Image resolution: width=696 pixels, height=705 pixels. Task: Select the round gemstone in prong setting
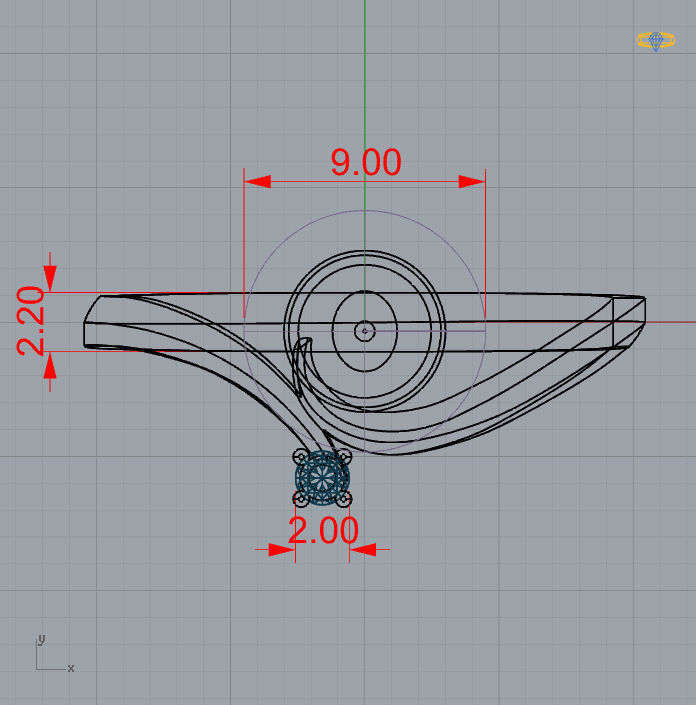point(322,477)
